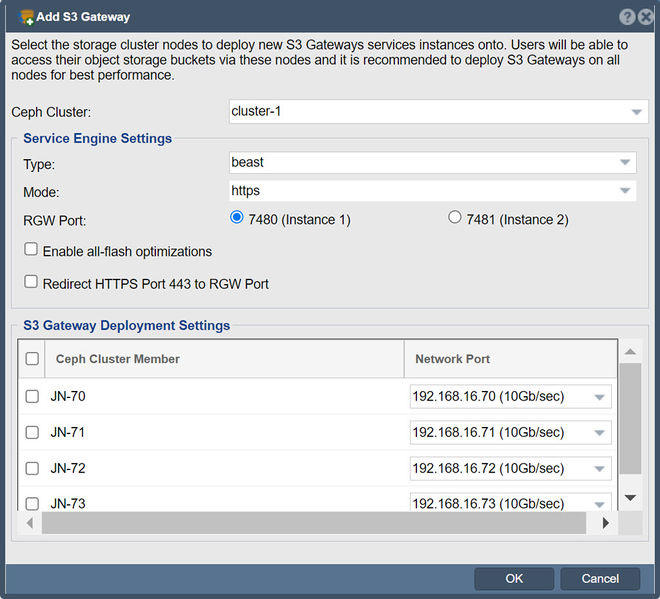660x599 pixels.
Task: Click the vertical scrollbar up arrow
Action: pyautogui.click(x=630, y=351)
